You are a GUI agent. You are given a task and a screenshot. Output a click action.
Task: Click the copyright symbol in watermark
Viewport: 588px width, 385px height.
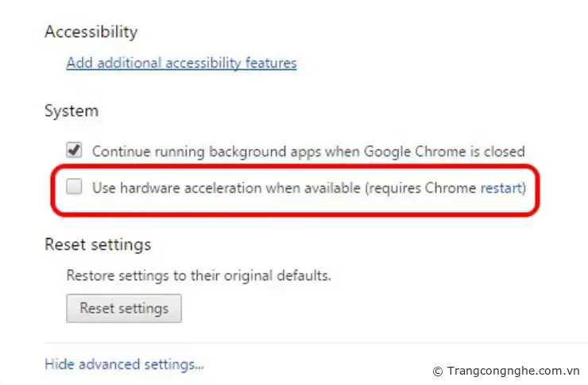click(437, 371)
